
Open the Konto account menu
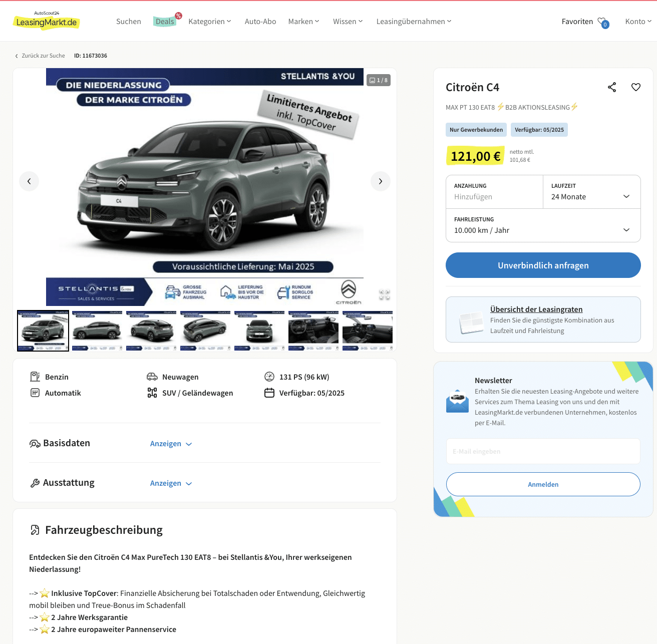pos(638,22)
